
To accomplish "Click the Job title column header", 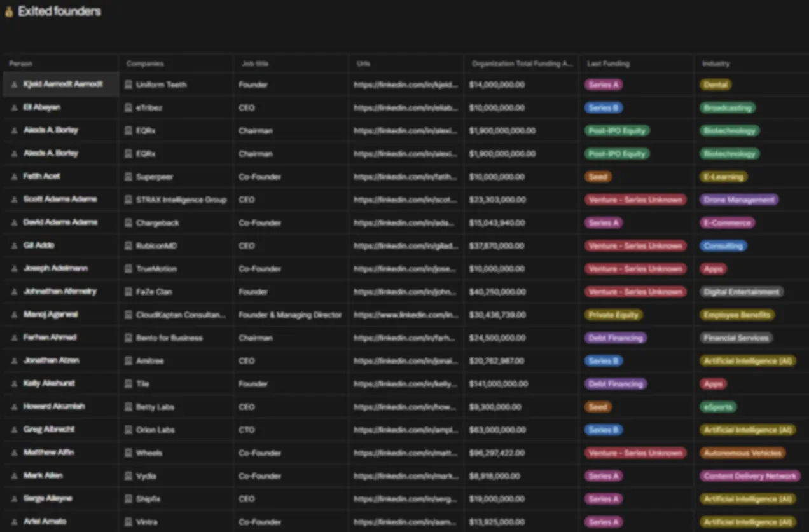I will pyautogui.click(x=291, y=64).
